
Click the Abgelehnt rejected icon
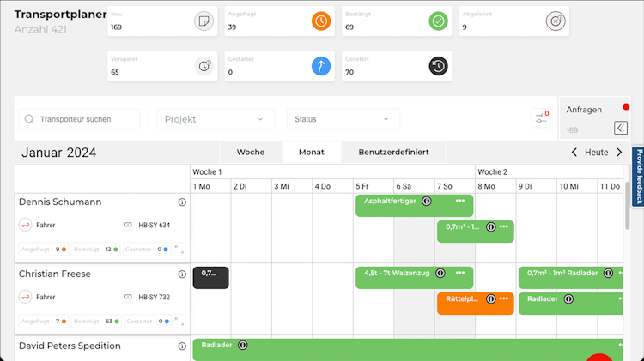(556, 21)
